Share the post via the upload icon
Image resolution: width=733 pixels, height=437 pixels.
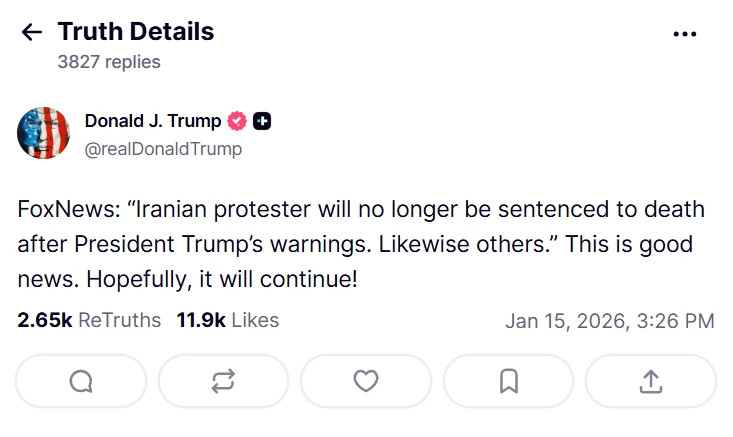(x=650, y=381)
